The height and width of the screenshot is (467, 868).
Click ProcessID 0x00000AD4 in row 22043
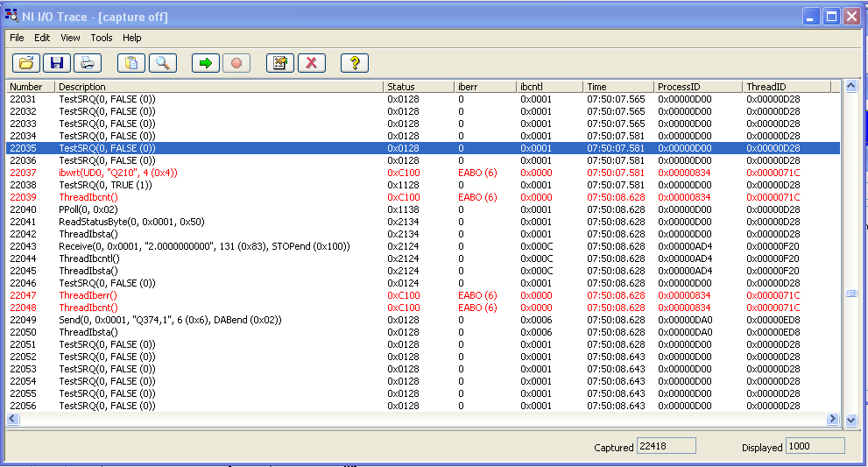685,246
